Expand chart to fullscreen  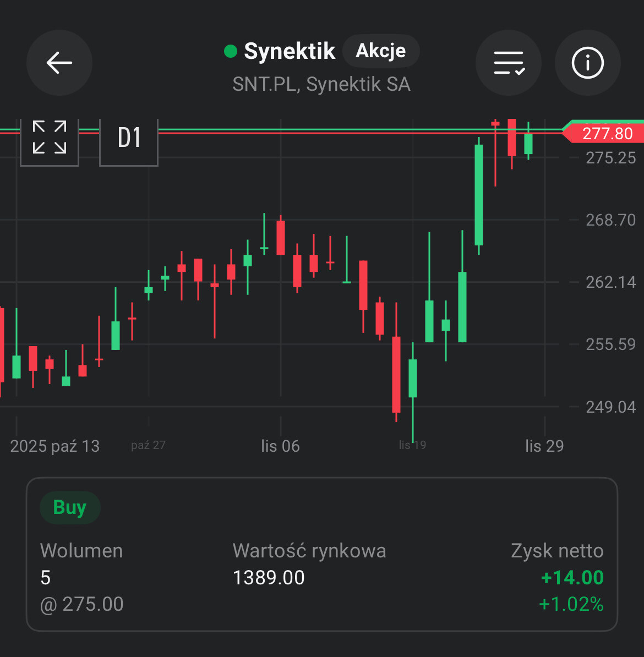(50, 138)
